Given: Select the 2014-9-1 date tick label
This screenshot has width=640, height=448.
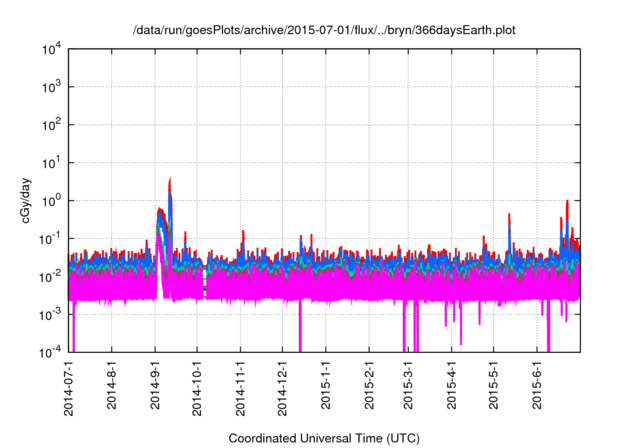Looking at the screenshot, I should click(x=154, y=386).
